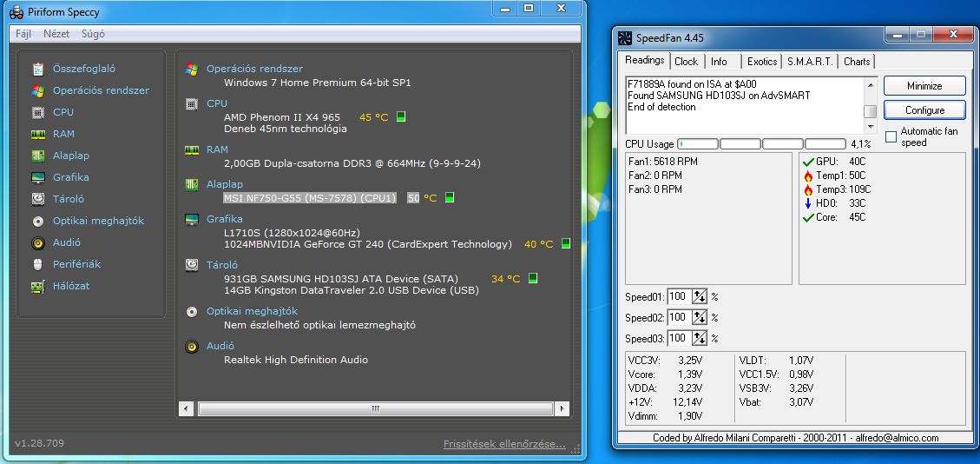Click the motherboard temperature indicator at 50 °C
The height and width of the screenshot is (464, 980).
(449, 197)
